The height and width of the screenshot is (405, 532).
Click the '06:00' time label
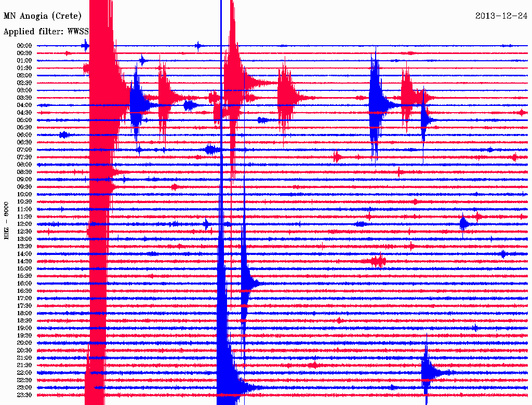(x=24, y=134)
